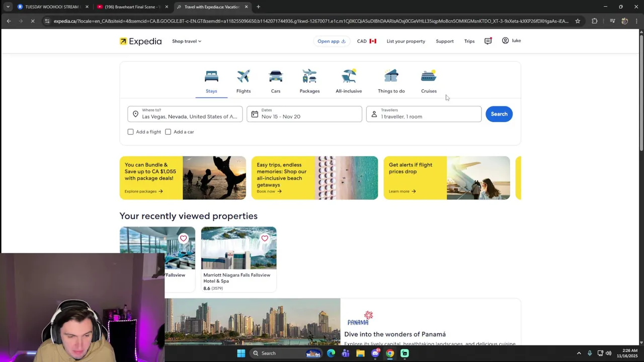Favorite the first recently viewed property
The width and height of the screenshot is (644, 362).
(x=183, y=238)
